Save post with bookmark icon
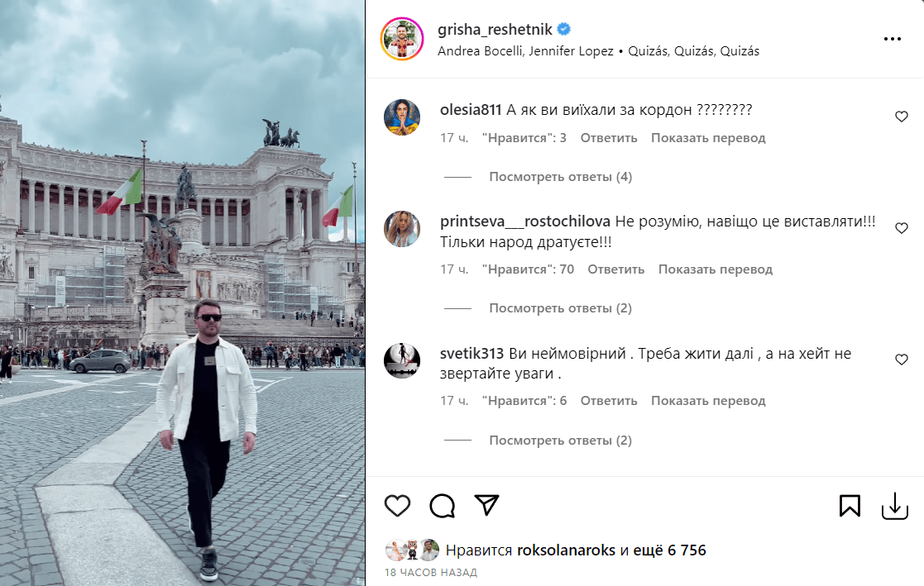924x586 pixels. [x=850, y=505]
